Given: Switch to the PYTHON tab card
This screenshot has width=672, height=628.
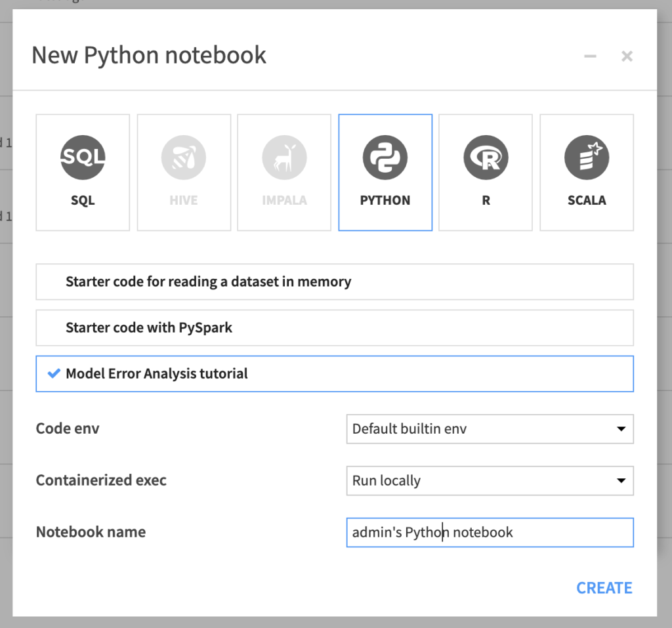Looking at the screenshot, I should [x=385, y=172].
